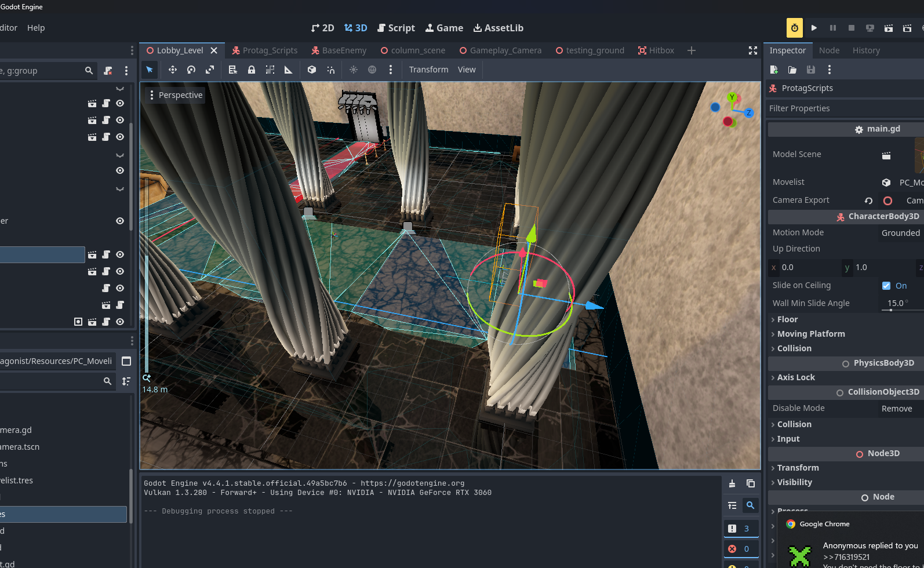Activate the Scale Mode tool
The image size is (924, 568).
pyautogui.click(x=210, y=70)
